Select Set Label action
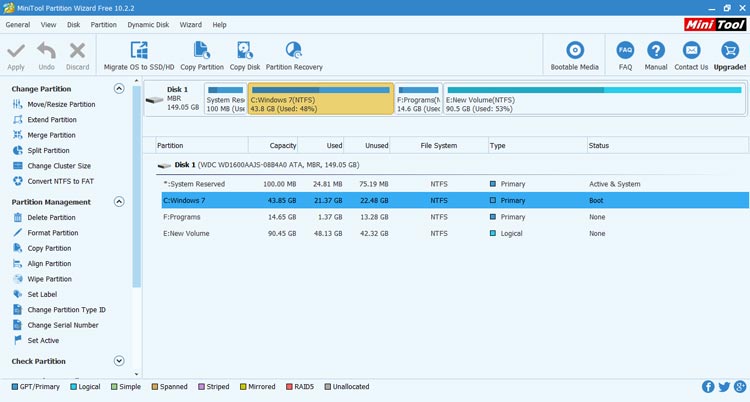750x402 pixels. point(35,294)
